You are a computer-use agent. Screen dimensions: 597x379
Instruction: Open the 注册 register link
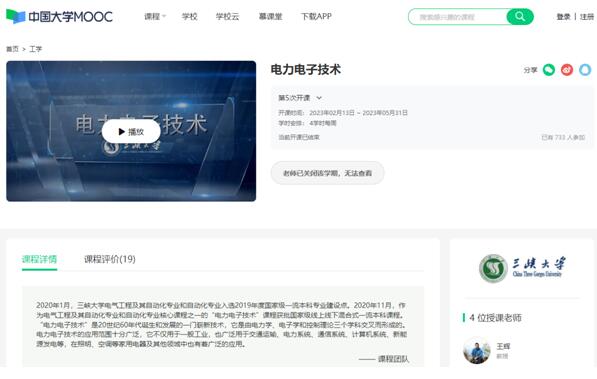(587, 17)
